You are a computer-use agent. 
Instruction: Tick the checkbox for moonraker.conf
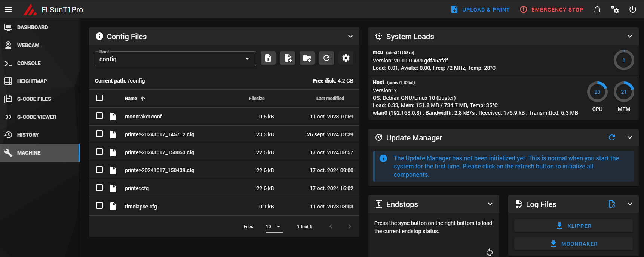pos(99,116)
